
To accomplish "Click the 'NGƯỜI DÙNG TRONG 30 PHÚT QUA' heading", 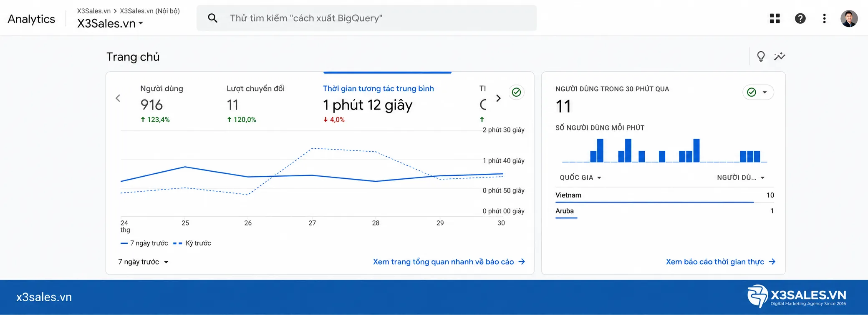I will [612, 89].
